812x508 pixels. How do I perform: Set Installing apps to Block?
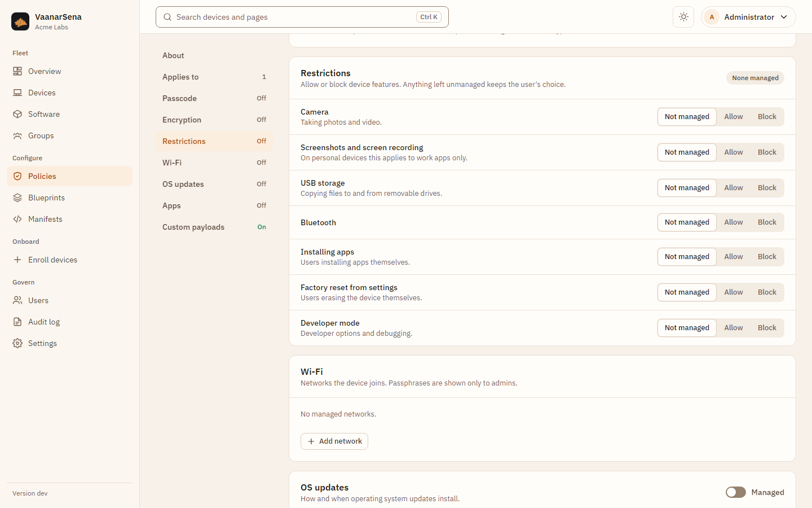coord(767,257)
